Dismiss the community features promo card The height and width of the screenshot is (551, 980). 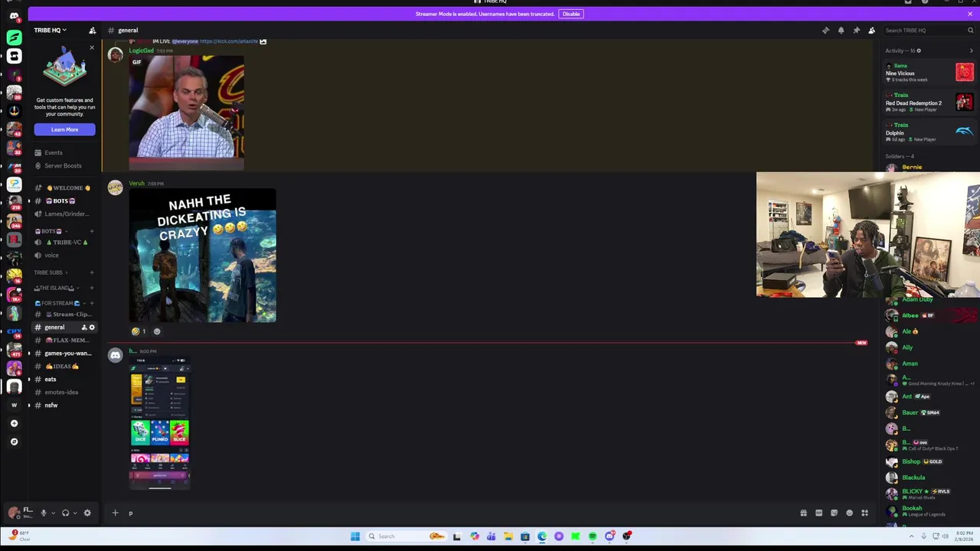(x=92, y=48)
